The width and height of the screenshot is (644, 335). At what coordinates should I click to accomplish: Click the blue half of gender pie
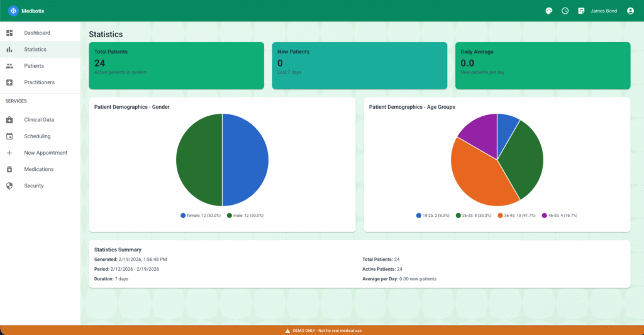pyautogui.click(x=245, y=160)
